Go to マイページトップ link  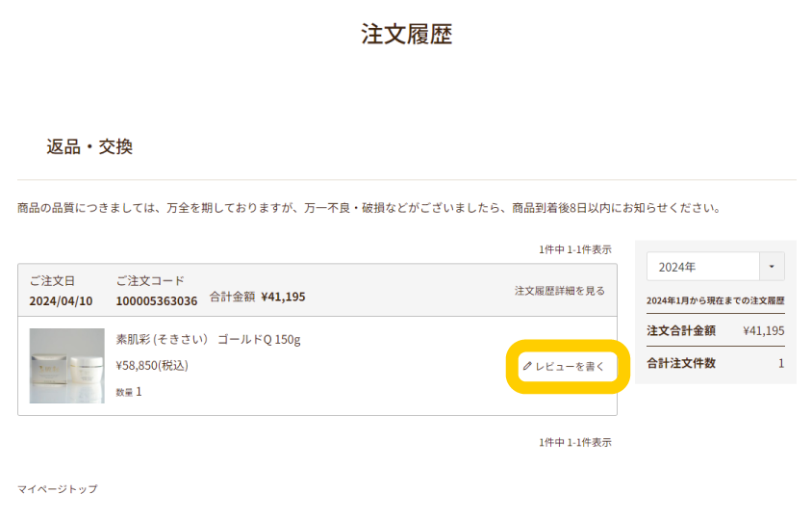tap(58, 489)
